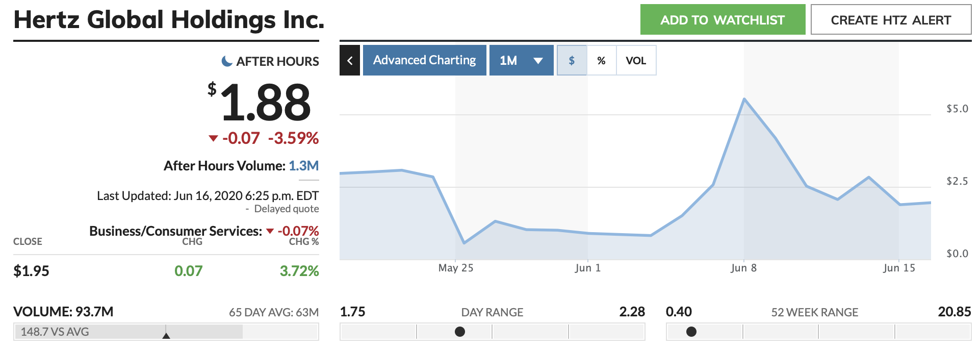Click the After Hours Volume 1.3M value

303,166
